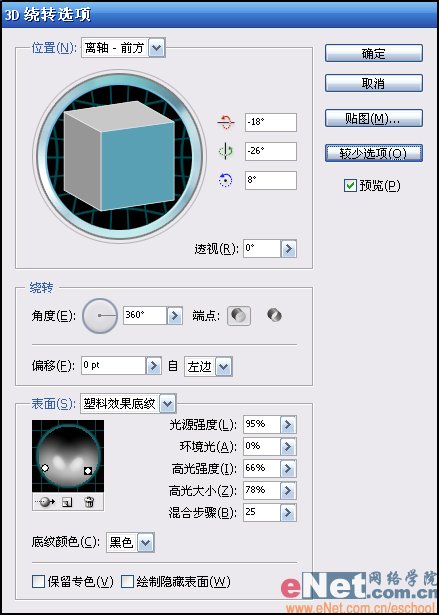This screenshot has width=439, height=615.
Task: Select the solid cap (端点) button
Action: (239, 316)
